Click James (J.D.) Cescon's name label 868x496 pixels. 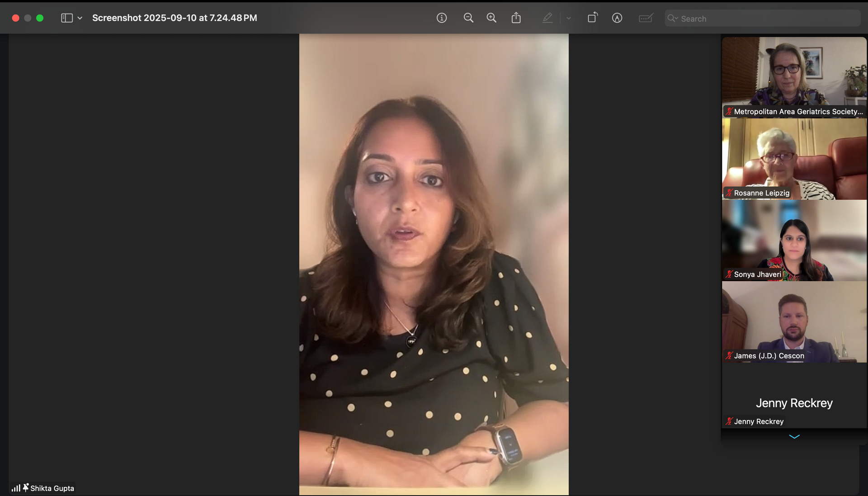click(x=769, y=356)
